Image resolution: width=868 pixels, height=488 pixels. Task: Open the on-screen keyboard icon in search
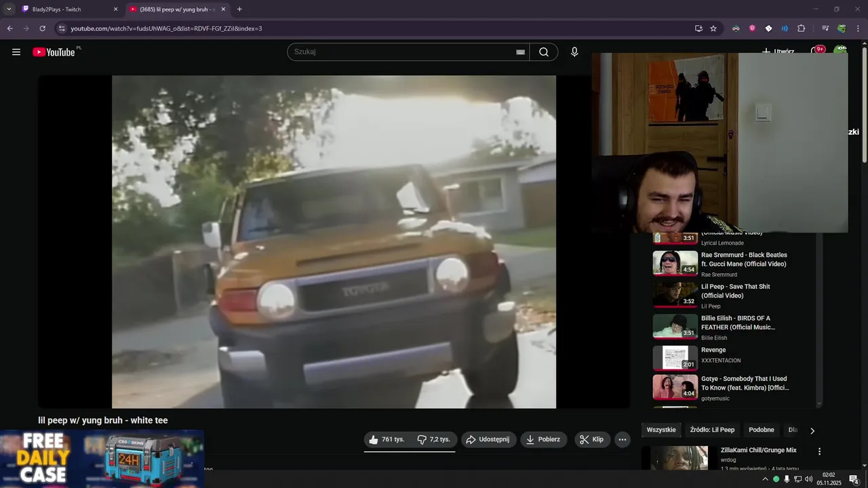[x=521, y=52]
